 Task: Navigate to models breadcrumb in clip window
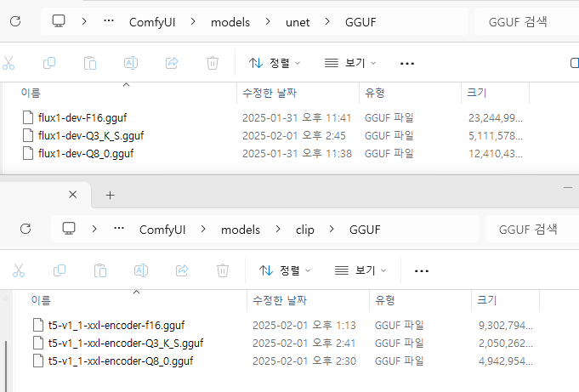click(x=241, y=230)
